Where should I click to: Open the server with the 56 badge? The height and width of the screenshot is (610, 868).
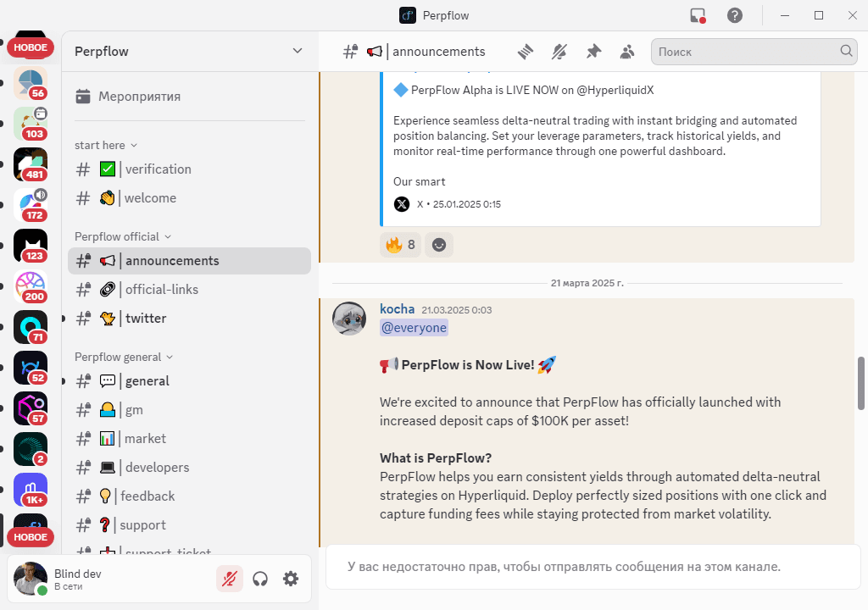(x=31, y=83)
